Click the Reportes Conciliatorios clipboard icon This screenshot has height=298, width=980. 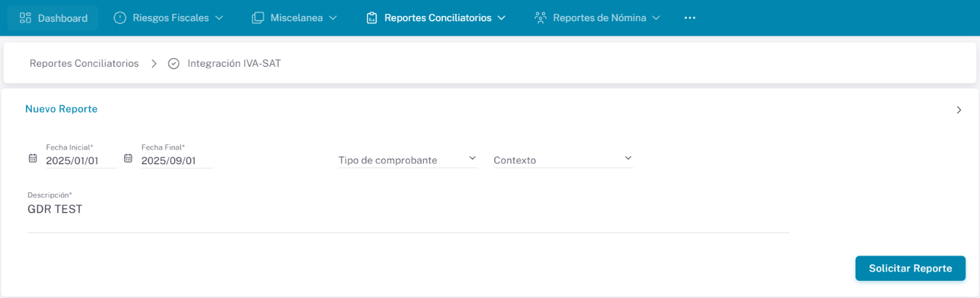(371, 18)
